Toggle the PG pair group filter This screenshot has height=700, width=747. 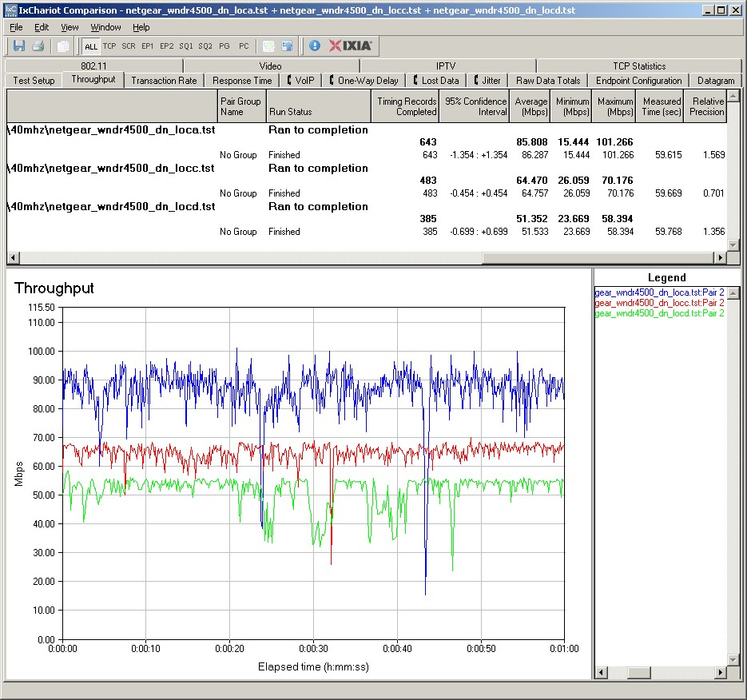pos(224,46)
